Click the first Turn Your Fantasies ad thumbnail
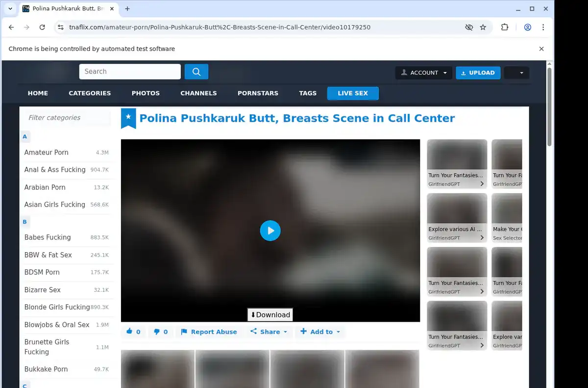Screen dimensions: 588x388 pos(457,155)
